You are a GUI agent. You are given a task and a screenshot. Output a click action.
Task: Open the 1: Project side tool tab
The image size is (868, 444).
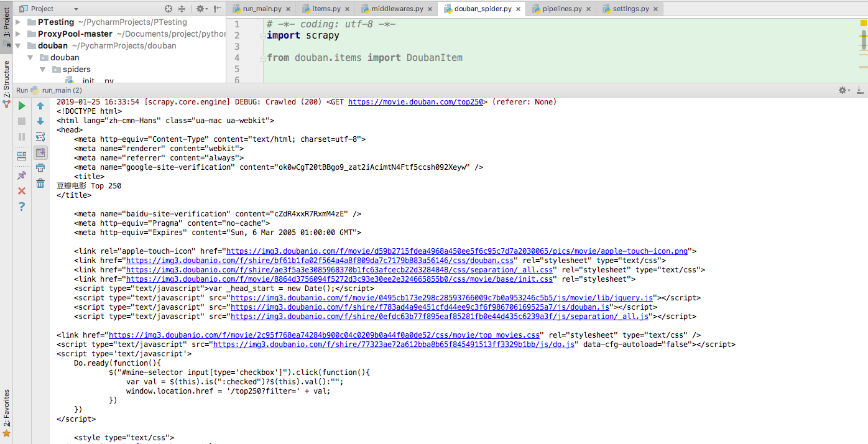pos(7,27)
